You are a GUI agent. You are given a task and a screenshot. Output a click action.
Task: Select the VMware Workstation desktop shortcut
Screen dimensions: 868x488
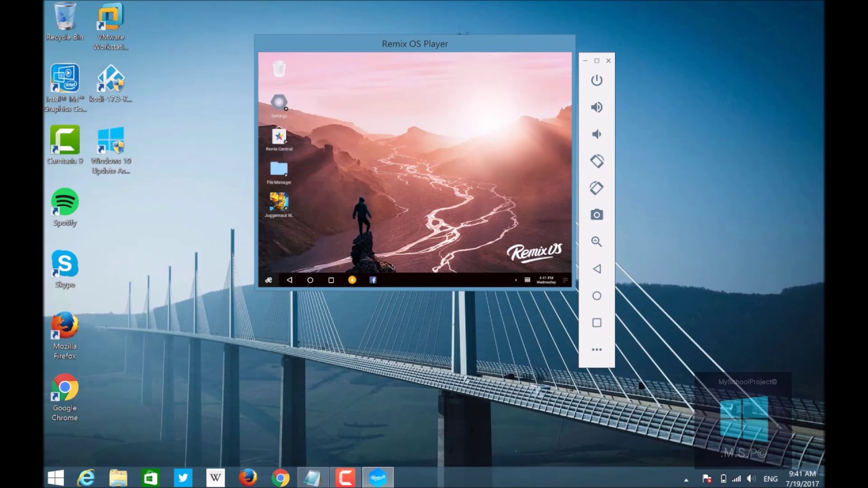(111, 27)
